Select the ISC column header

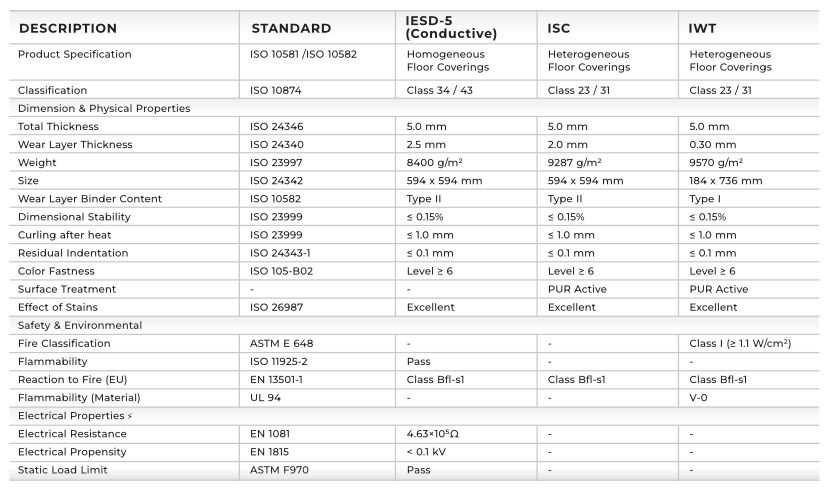(559, 28)
